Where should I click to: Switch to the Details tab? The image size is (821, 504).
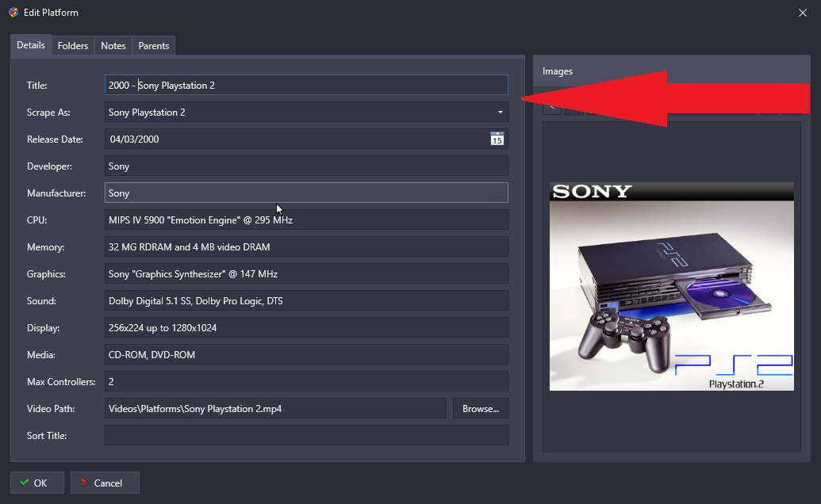[31, 45]
